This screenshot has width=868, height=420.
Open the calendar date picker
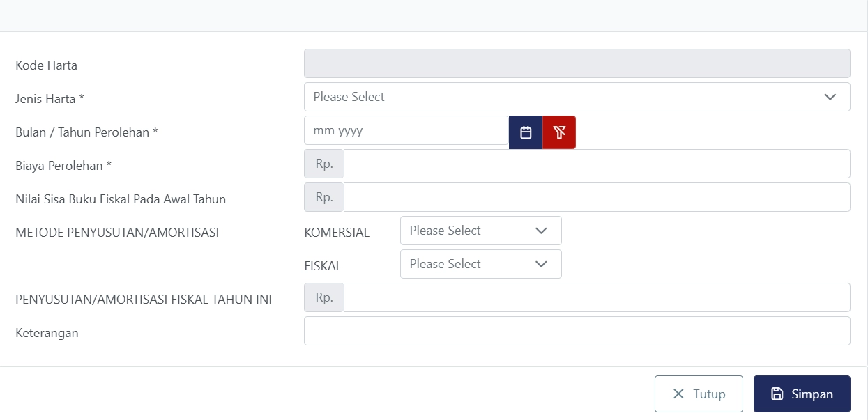[526, 132]
